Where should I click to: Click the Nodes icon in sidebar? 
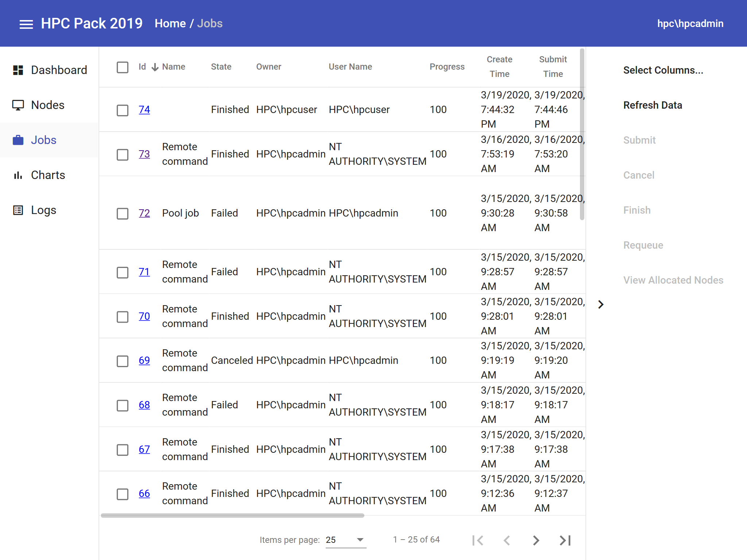click(x=18, y=105)
